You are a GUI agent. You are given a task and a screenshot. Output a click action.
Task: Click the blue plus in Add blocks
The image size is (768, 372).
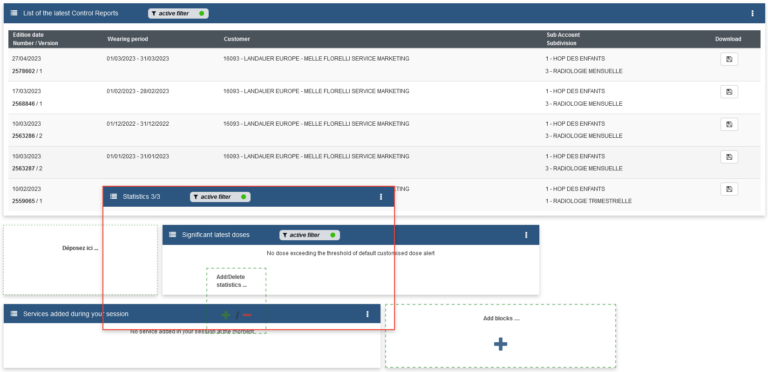500,344
